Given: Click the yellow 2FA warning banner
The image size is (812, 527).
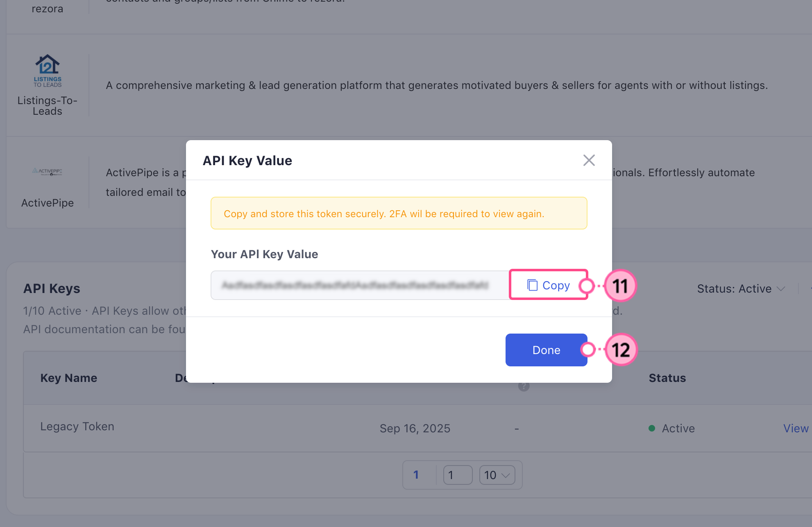Looking at the screenshot, I should 399,214.
